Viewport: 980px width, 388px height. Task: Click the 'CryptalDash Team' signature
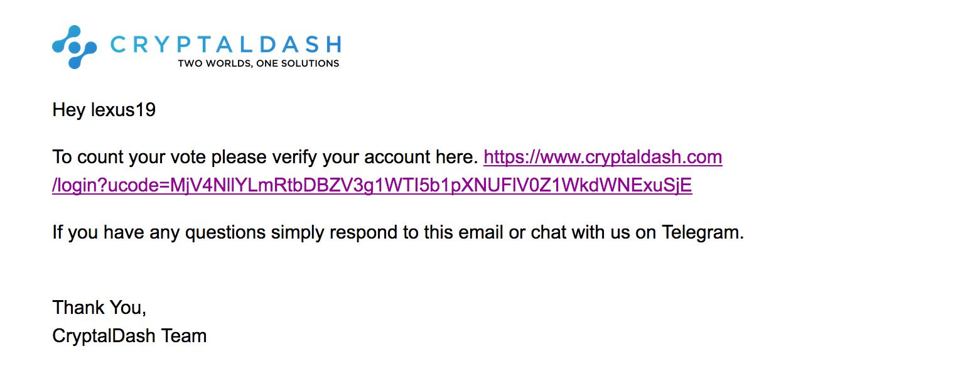coord(129,336)
